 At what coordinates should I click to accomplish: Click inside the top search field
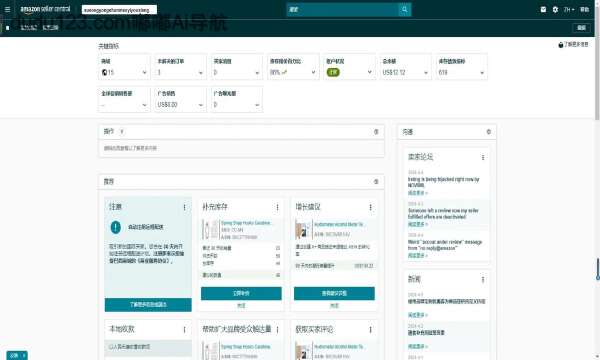[342, 10]
